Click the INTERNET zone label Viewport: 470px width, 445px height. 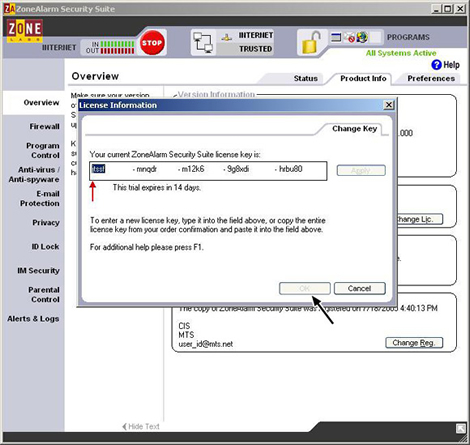pos(256,35)
